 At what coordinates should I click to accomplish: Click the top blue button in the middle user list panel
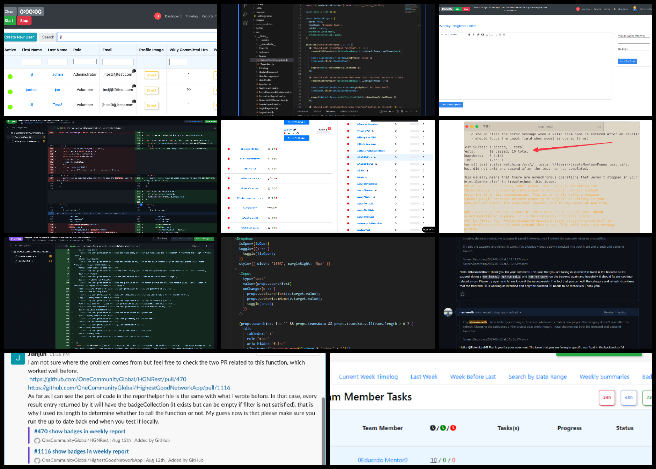[296, 122]
